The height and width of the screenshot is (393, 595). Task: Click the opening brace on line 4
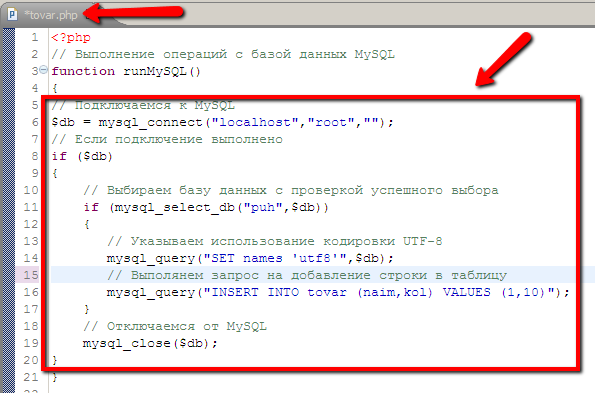point(55,88)
